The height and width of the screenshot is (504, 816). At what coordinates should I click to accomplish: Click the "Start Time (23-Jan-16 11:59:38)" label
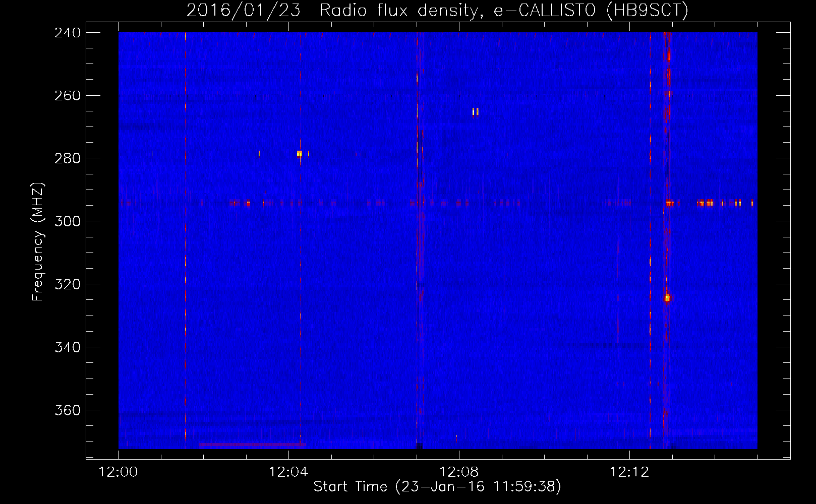tap(437, 487)
